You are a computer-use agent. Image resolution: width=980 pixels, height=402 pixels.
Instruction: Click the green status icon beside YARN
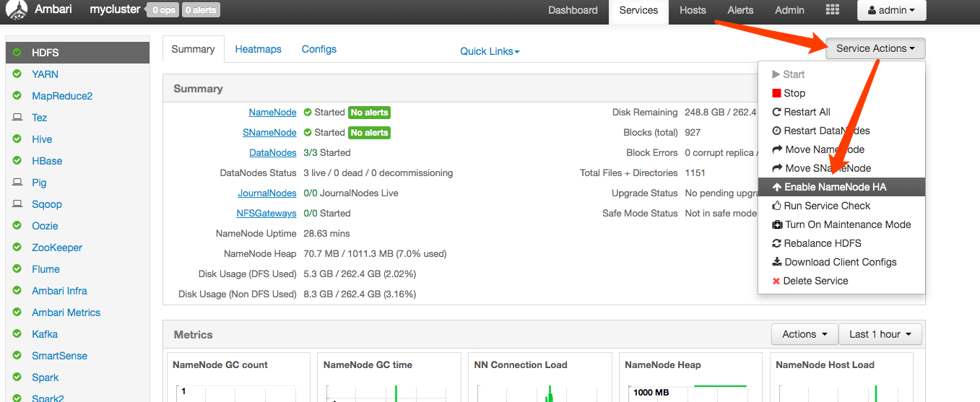click(x=17, y=74)
